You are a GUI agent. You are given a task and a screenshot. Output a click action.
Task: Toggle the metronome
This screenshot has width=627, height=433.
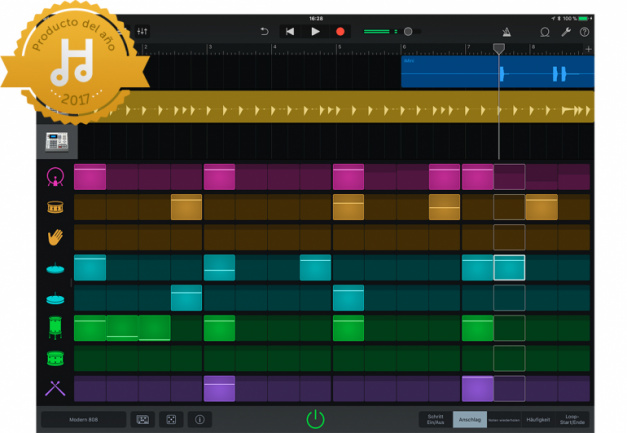click(x=507, y=32)
